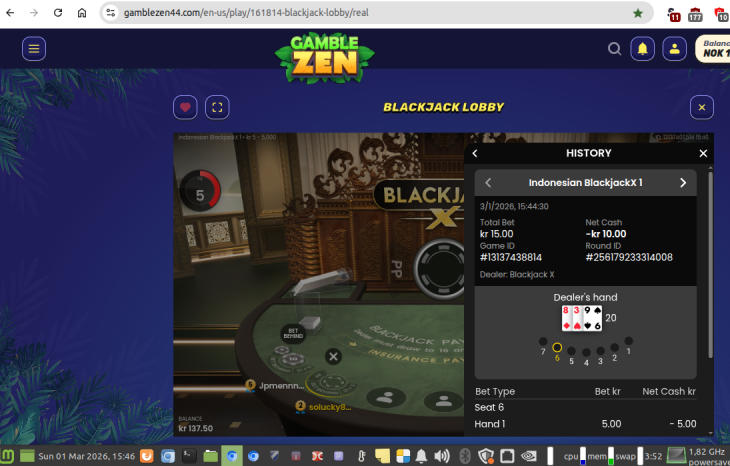Open the hamburger menu in site header
The image size is (730, 466).
34,48
